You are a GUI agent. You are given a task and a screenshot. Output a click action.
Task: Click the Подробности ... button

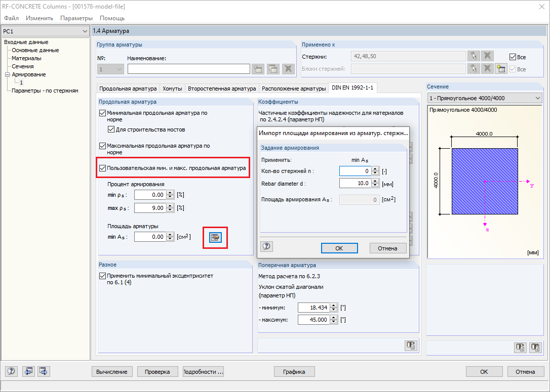[x=203, y=372]
